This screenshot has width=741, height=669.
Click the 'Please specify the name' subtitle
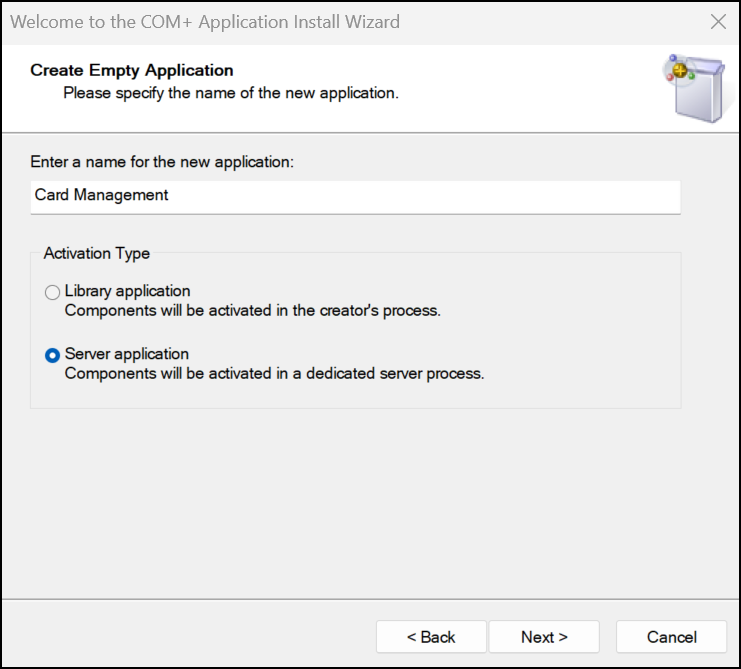click(x=231, y=93)
